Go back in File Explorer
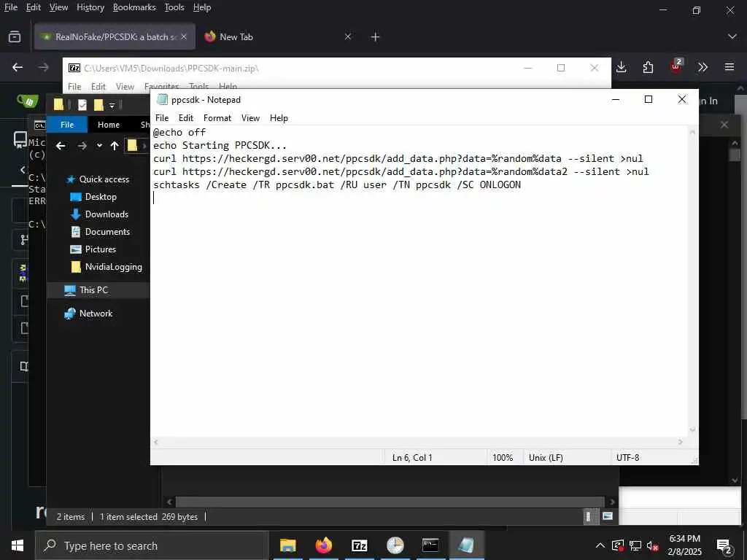Screen dimensions: 747x560 (61, 146)
